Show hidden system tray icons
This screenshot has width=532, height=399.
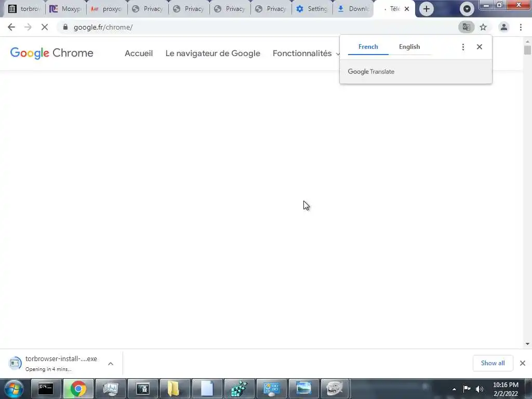tap(454, 389)
